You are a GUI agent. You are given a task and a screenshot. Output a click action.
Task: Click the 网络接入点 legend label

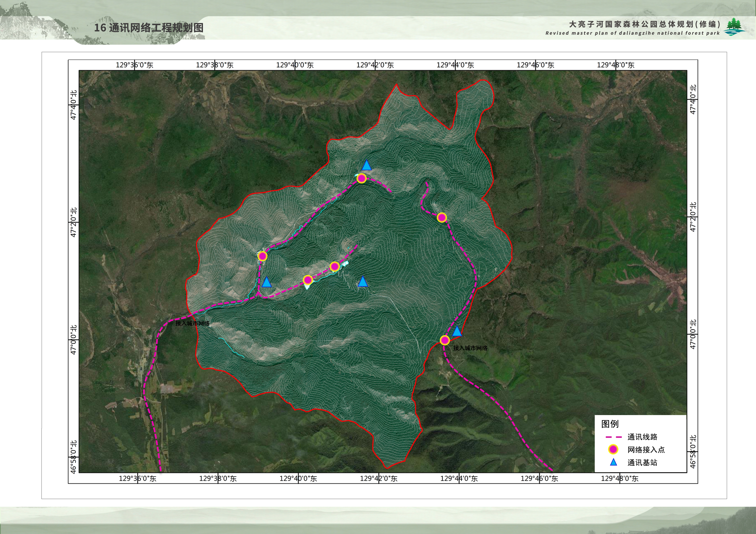click(x=646, y=450)
